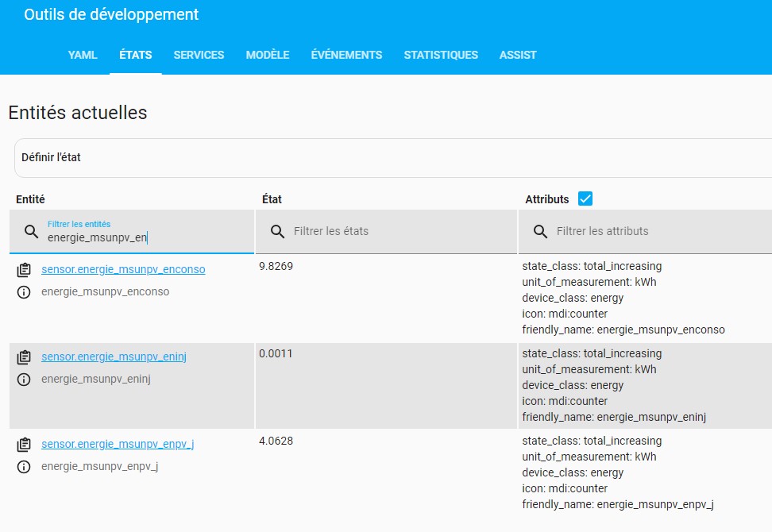Image resolution: width=772 pixels, height=532 pixels.
Task: Show info for energie_msunpv_enconso entity
Action: click(24, 292)
